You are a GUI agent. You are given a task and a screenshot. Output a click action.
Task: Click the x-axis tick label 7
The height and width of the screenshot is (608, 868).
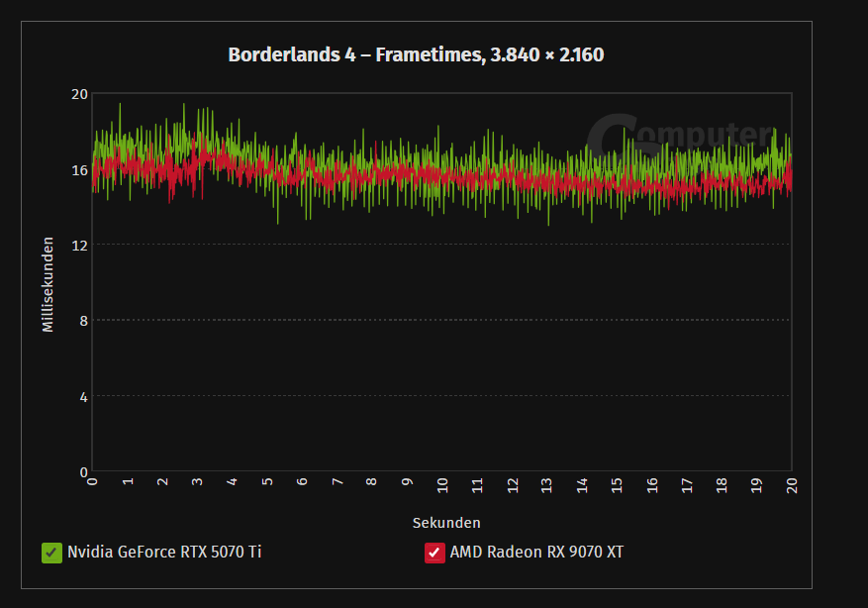point(338,482)
